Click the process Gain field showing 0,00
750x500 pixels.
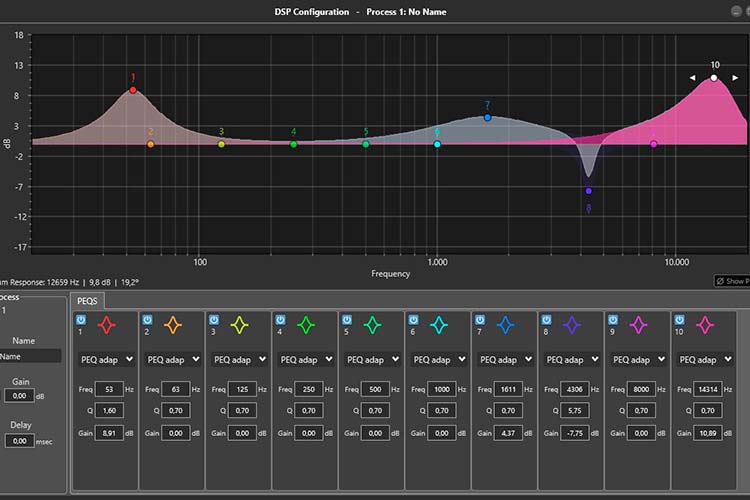pos(19,396)
